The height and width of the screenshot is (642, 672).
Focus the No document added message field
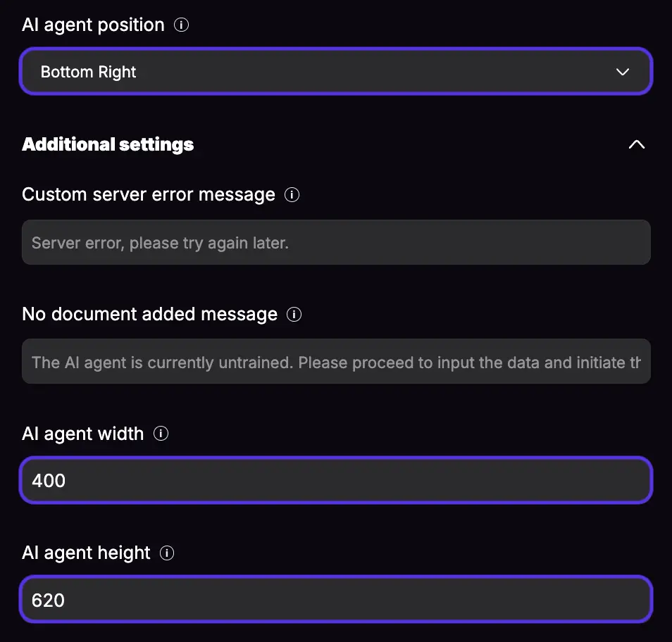tap(336, 361)
